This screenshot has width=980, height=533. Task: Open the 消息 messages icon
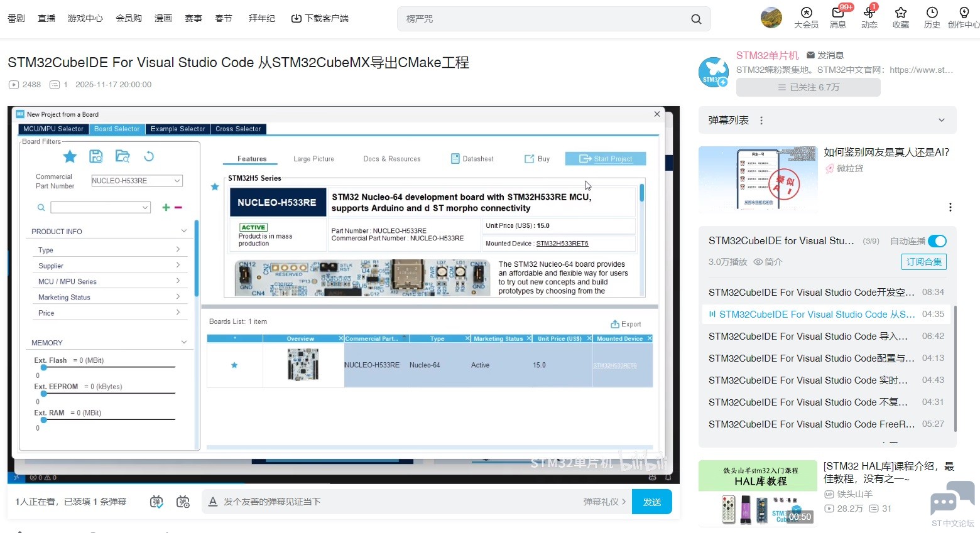click(838, 13)
